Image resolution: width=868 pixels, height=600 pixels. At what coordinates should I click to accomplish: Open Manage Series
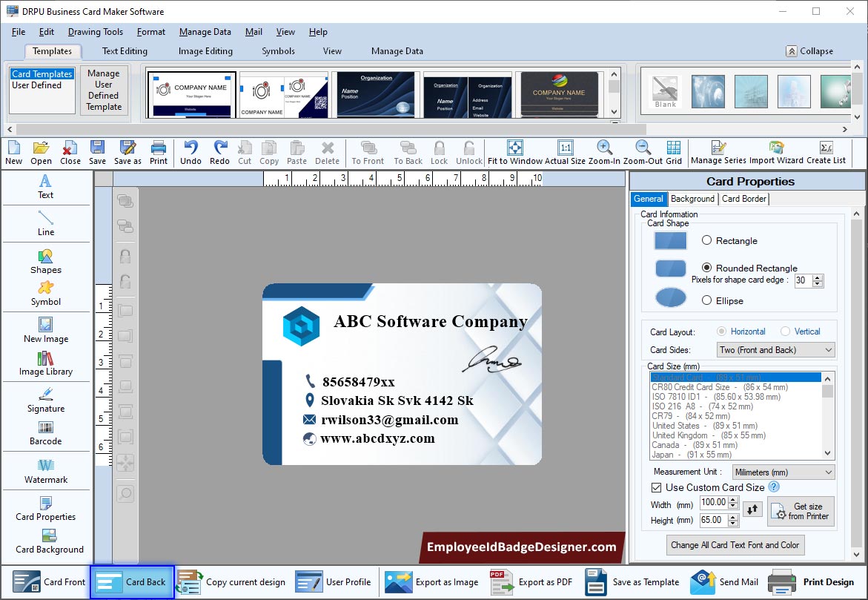[x=718, y=152]
